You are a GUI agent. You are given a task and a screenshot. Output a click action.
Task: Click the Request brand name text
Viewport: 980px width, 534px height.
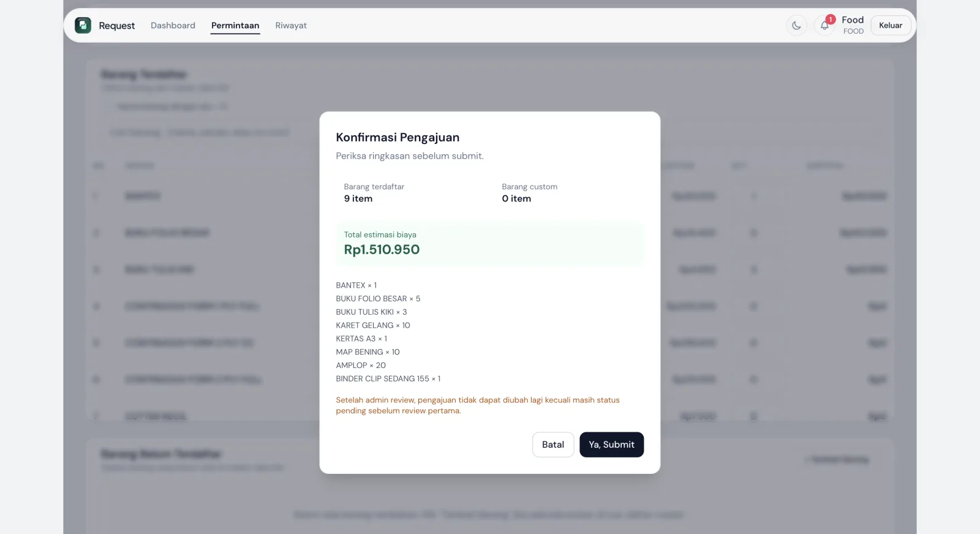[x=116, y=26]
